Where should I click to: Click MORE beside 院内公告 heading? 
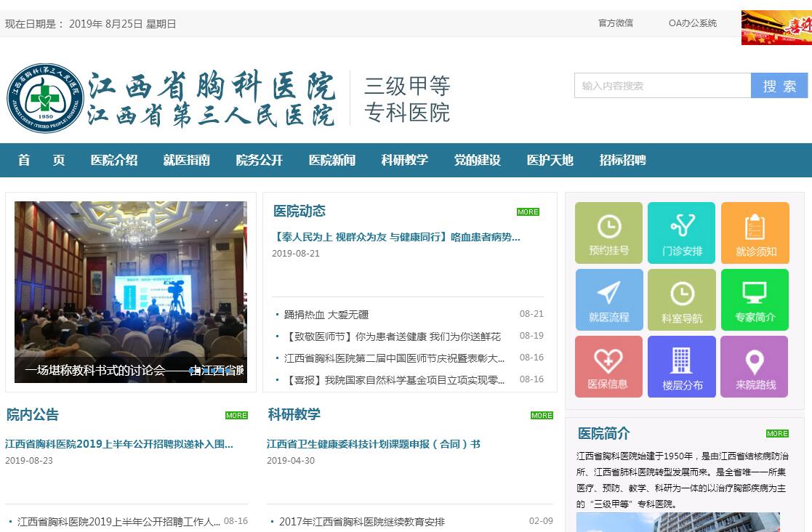236,416
